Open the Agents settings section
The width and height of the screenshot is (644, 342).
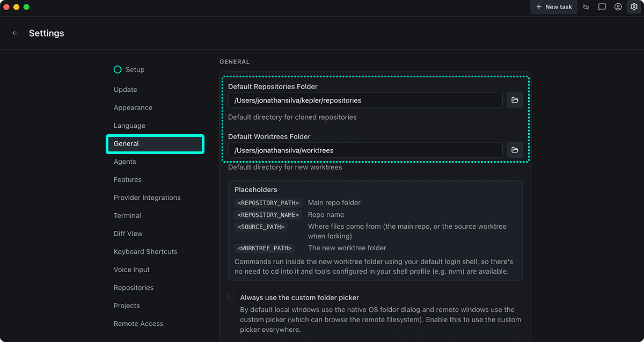point(125,162)
